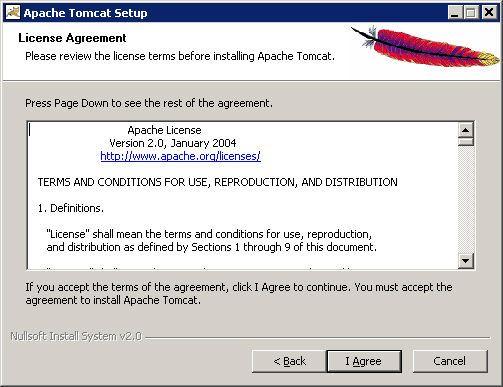This screenshot has height=387, width=503.
Task: Click the "TERMS AND CONDITIONS" heading line
Action: 217,182
